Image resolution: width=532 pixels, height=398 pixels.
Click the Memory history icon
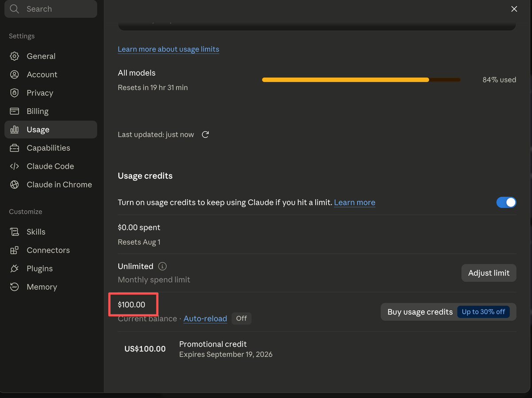point(15,287)
